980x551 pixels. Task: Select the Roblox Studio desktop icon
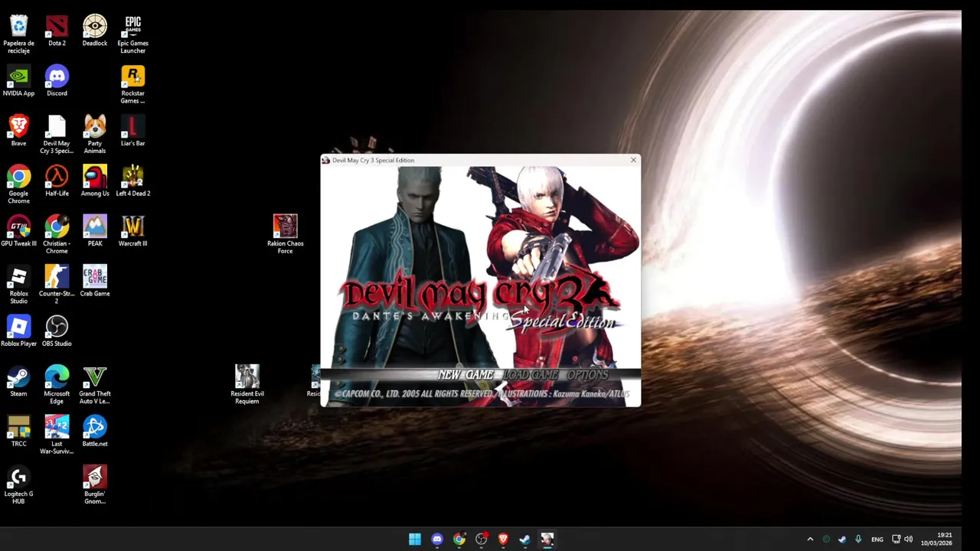[x=18, y=285]
